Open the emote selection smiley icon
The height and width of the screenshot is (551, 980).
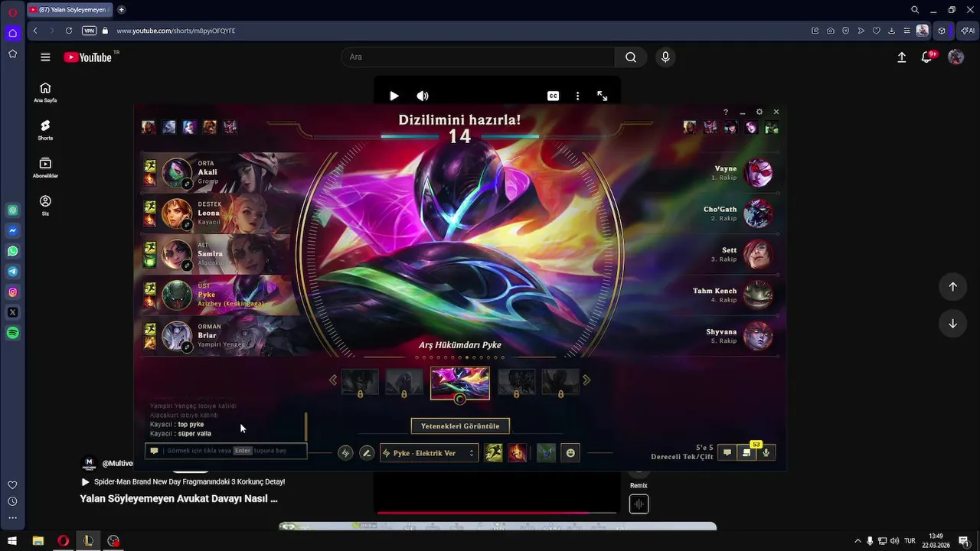coord(570,453)
